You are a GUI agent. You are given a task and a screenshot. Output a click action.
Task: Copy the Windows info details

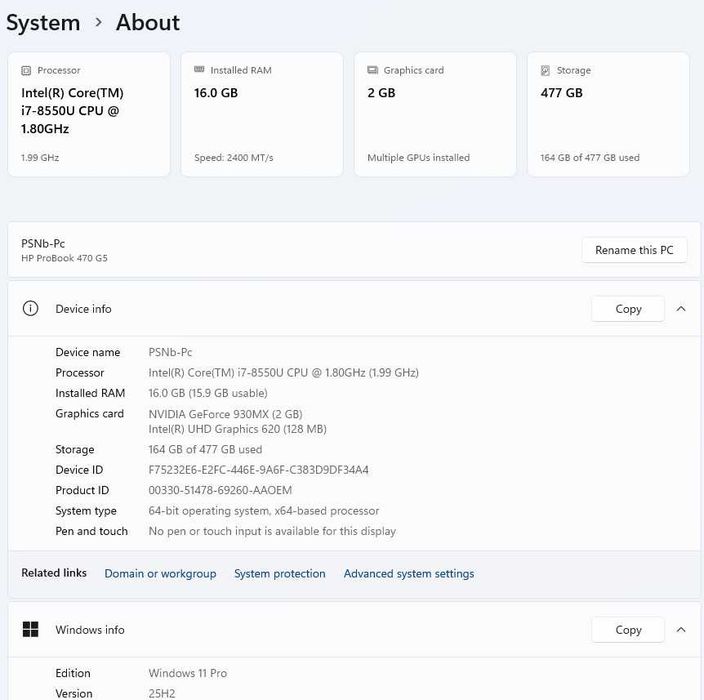coord(628,630)
